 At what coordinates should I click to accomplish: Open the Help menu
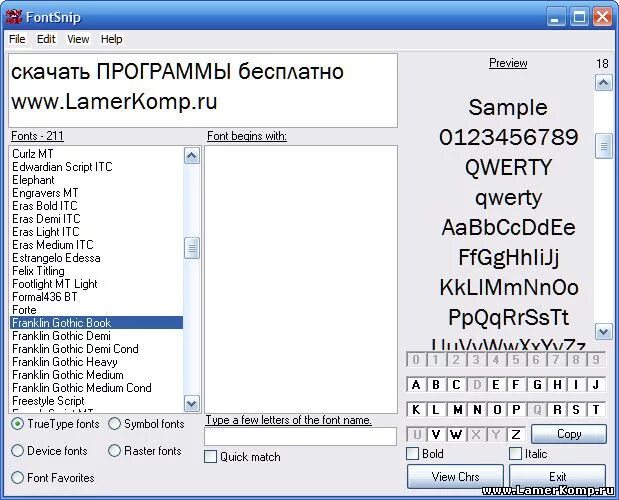(x=111, y=39)
